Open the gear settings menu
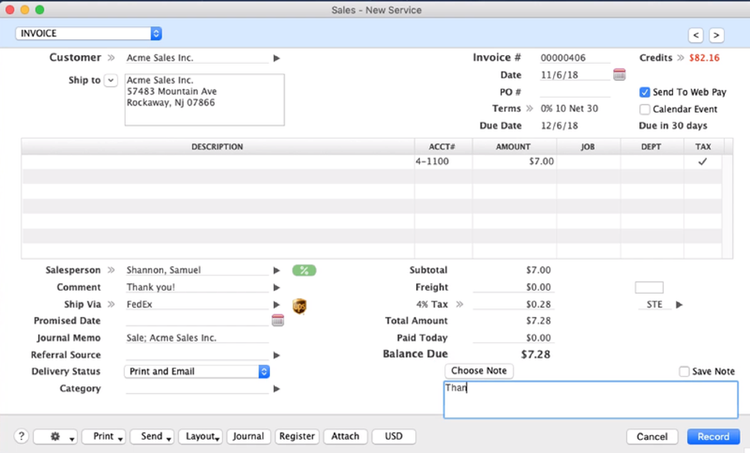 [55, 436]
